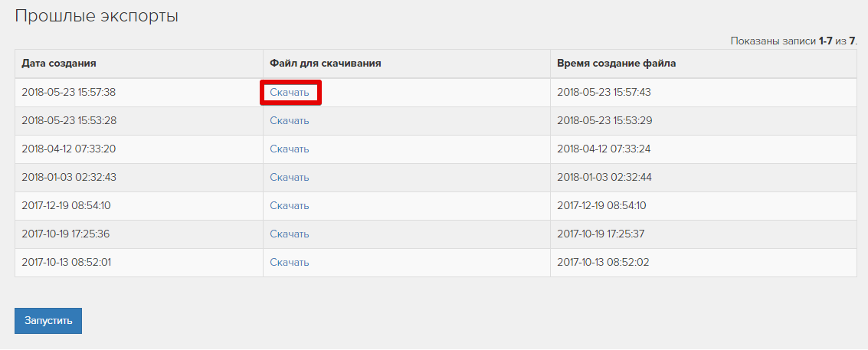The width and height of the screenshot is (868, 350).
Task: Click Скачать for the 2018-04-12 export
Action: 290,149
